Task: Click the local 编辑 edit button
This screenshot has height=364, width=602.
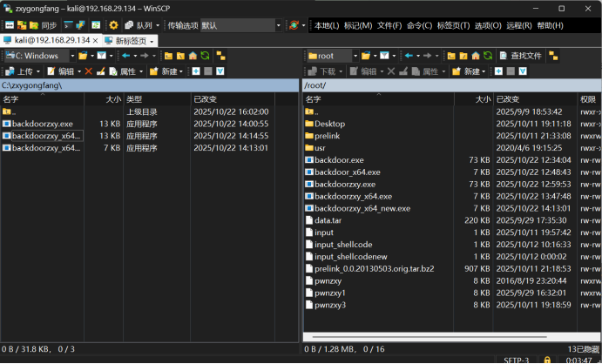Action: 61,71
